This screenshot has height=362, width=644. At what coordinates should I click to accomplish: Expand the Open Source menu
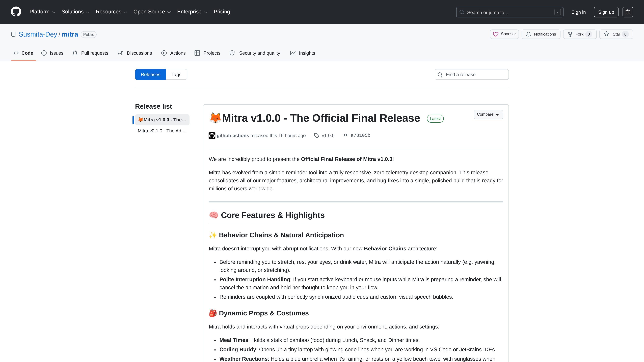pos(152,12)
